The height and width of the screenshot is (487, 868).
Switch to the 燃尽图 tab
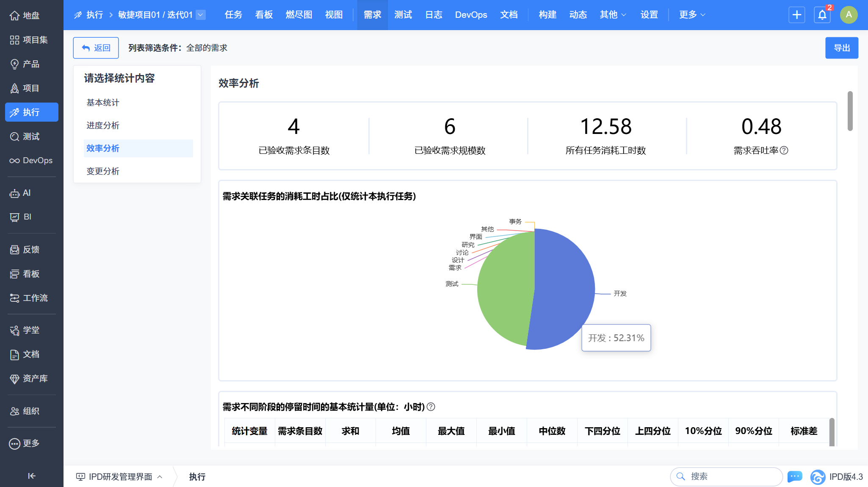click(299, 15)
